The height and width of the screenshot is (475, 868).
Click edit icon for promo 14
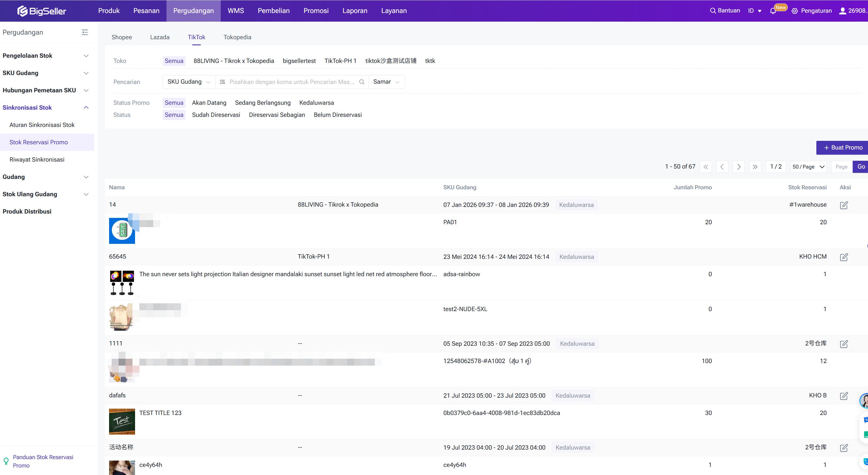844,205
